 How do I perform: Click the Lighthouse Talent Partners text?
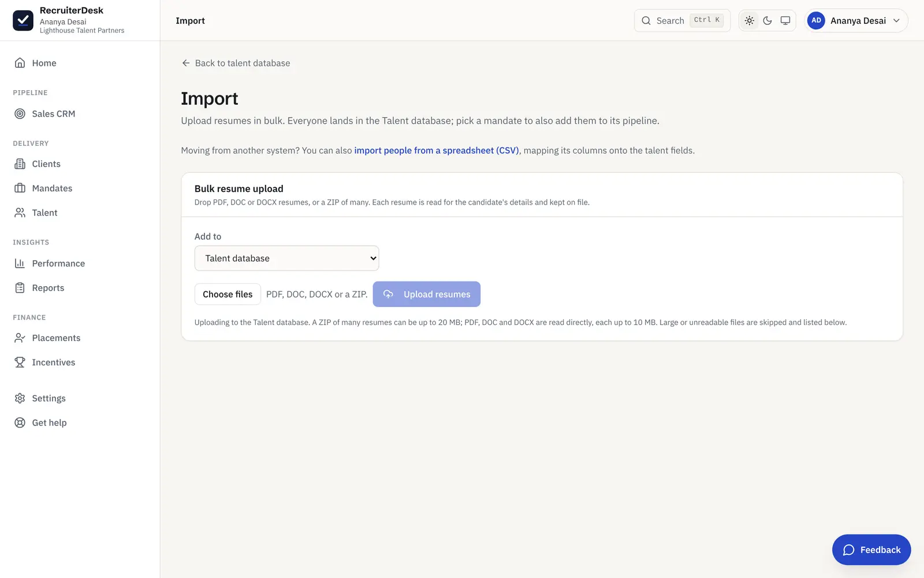pos(82,31)
